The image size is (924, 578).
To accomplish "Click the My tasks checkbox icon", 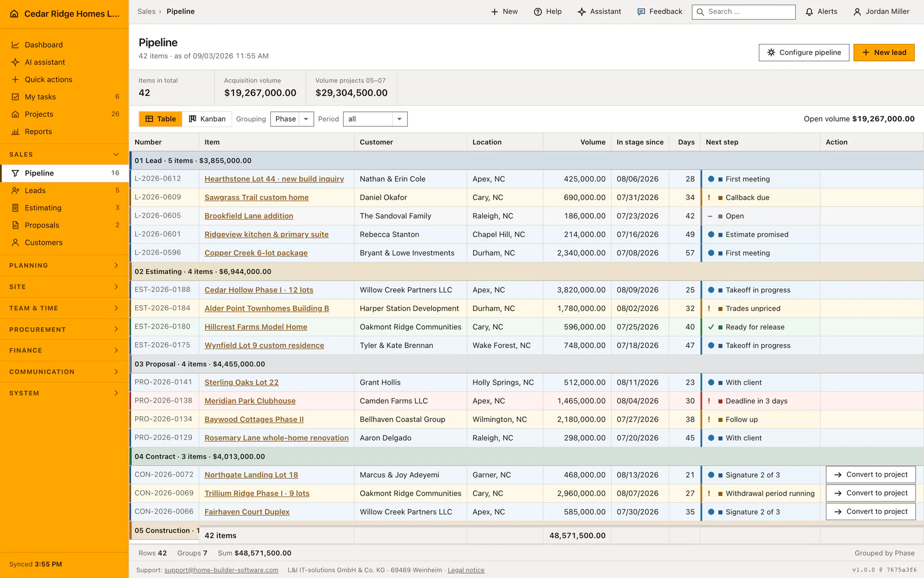I will (16, 97).
